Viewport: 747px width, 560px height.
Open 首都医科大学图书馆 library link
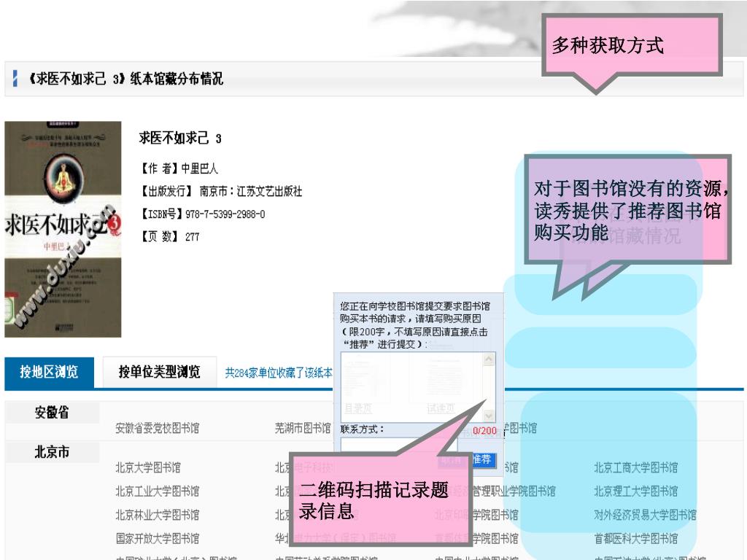(x=635, y=539)
